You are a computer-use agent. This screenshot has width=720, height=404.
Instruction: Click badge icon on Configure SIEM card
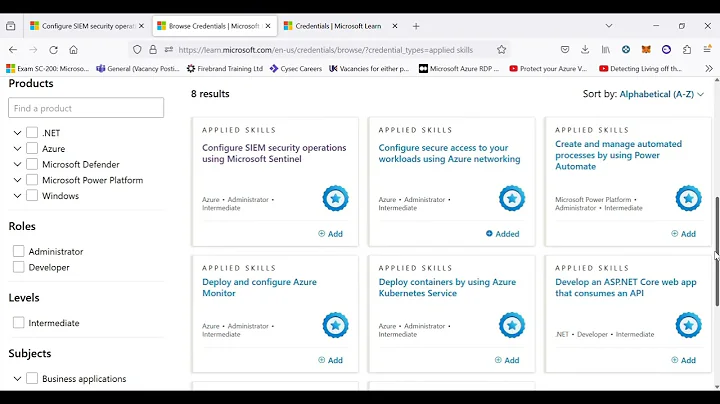coord(335,198)
